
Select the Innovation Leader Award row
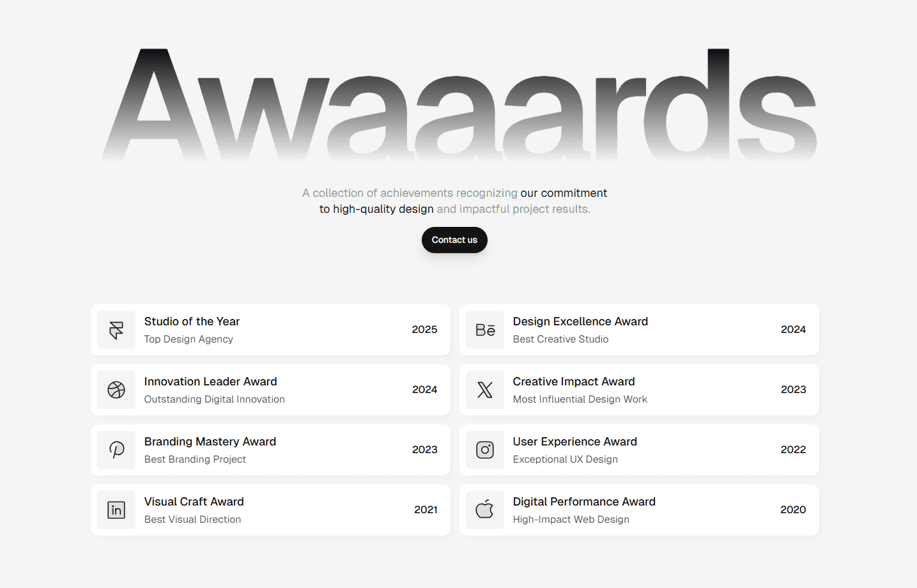click(271, 390)
